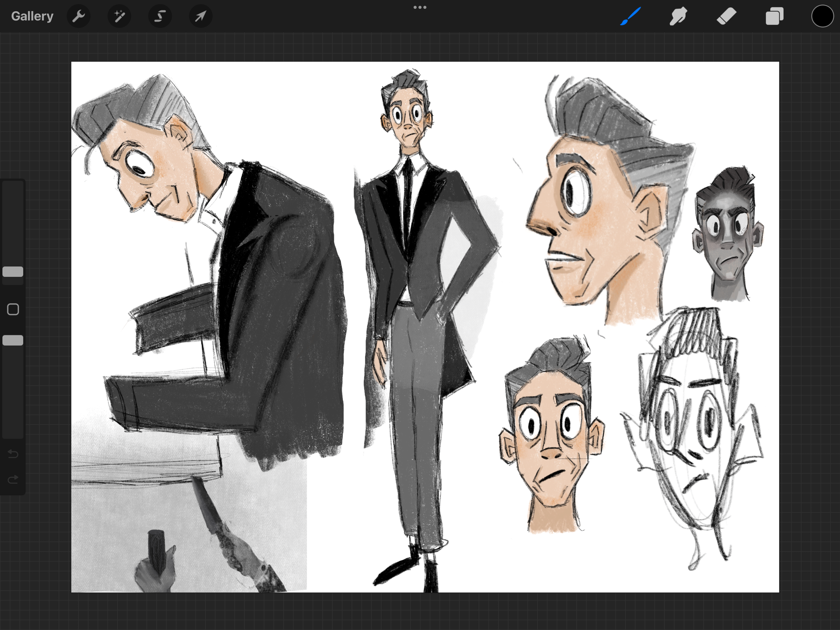Screen dimensions: 840x630
Task: Select the Smudge tool
Action: pyautogui.click(x=678, y=16)
